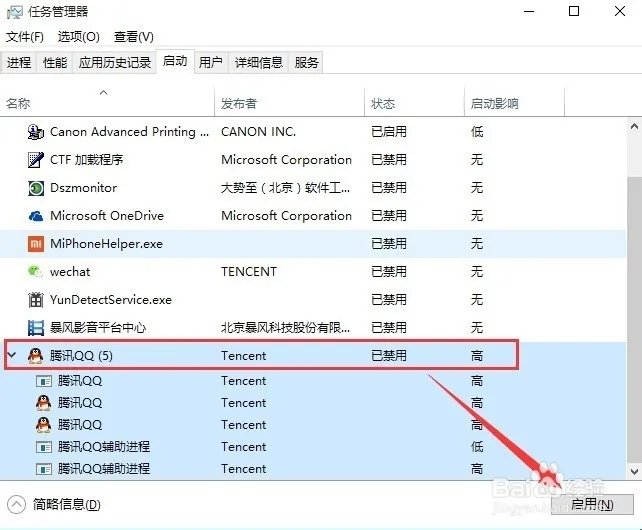Image resolution: width=642 pixels, height=530 pixels.
Task: Click the 腾讯QQ (5) penguin icon
Action: point(36,356)
